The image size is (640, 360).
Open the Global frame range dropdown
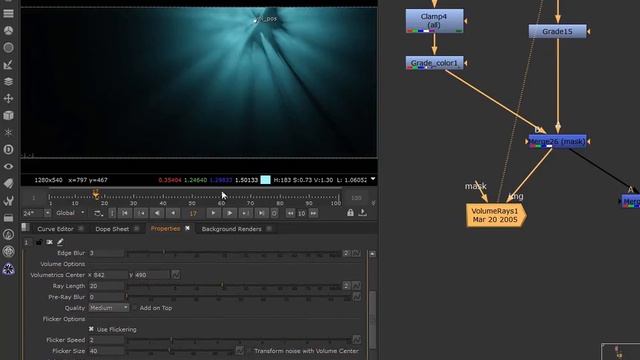click(70, 213)
